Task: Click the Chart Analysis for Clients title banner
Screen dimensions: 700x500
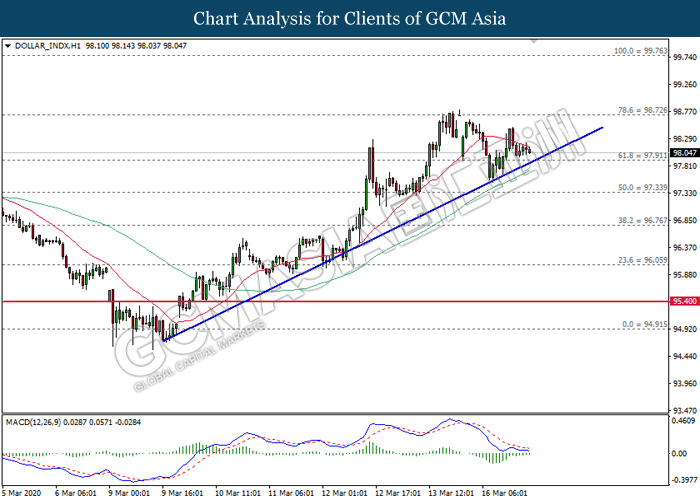Action: [350, 18]
